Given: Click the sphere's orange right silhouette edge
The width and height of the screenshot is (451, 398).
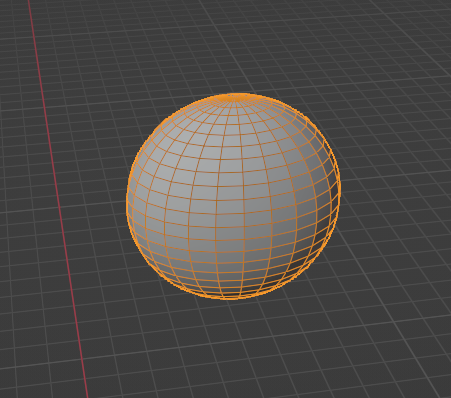Looking at the screenshot, I should tap(339, 190).
